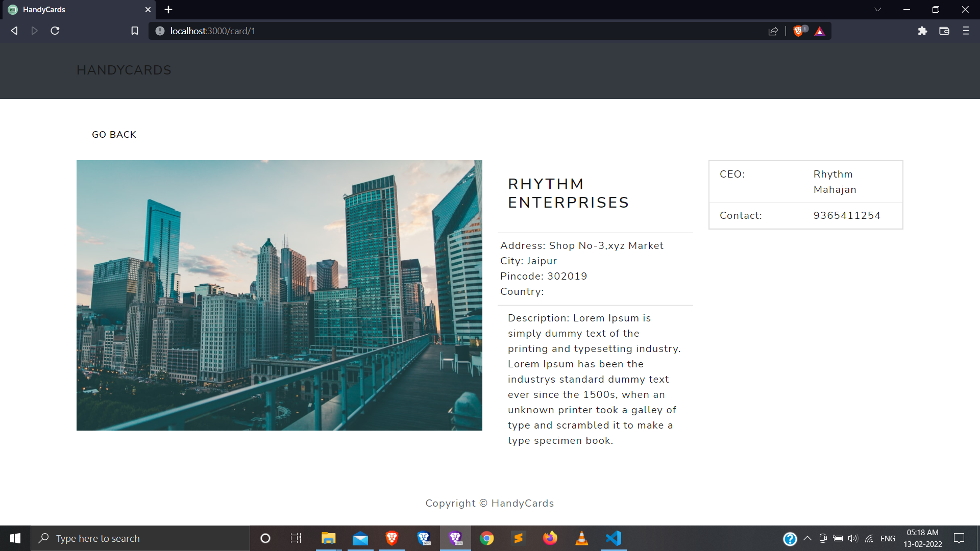The image size is (980, 551).
Task: Open the Brave wallet icon
Action: (x=944, y=31)
